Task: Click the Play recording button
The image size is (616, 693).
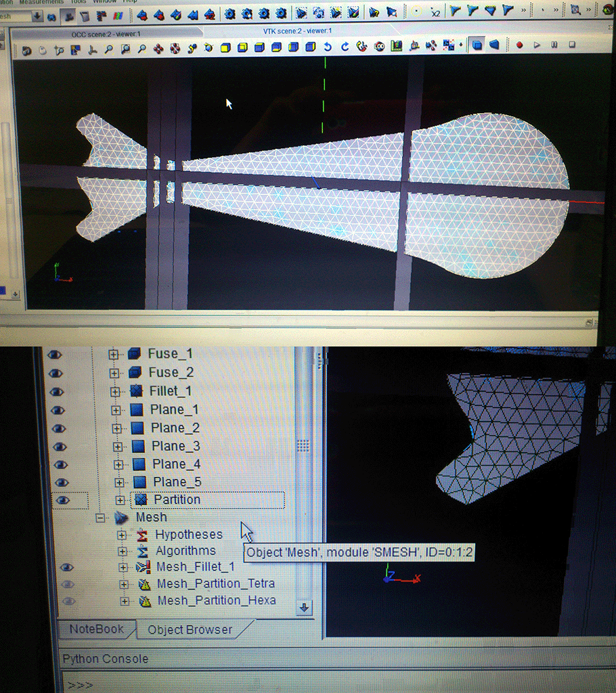Action: tap(537, 45)
